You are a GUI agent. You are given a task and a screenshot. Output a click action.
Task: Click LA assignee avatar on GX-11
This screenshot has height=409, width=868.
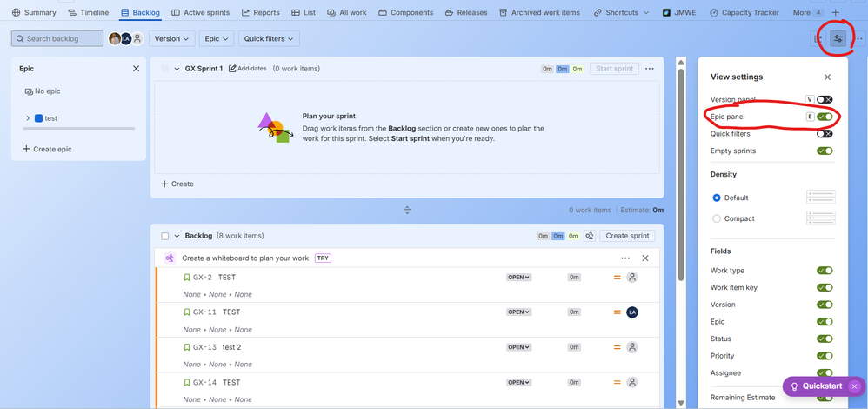click(632, 312)
